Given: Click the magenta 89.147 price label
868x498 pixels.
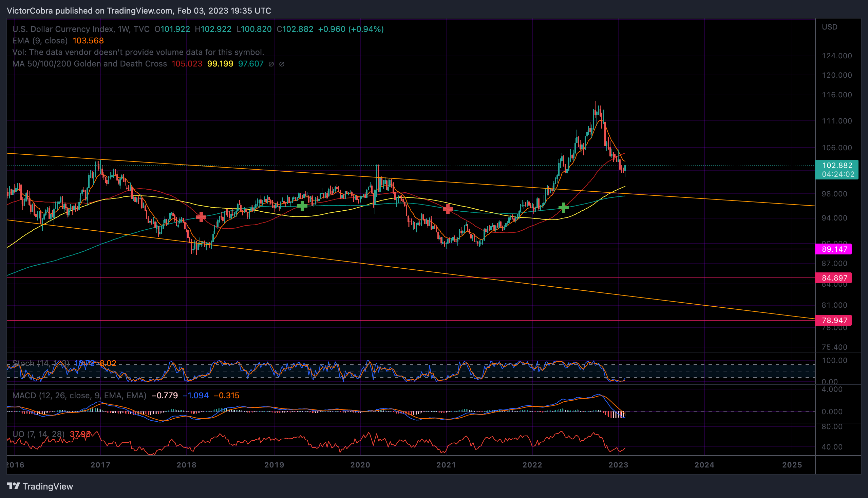Looking at the screenshot, I should [x=834, y=249].
